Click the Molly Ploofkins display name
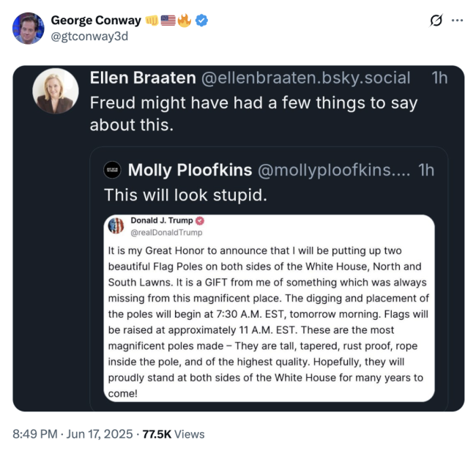The width and height of the screenshot is (476, 451). coord(188,170)
